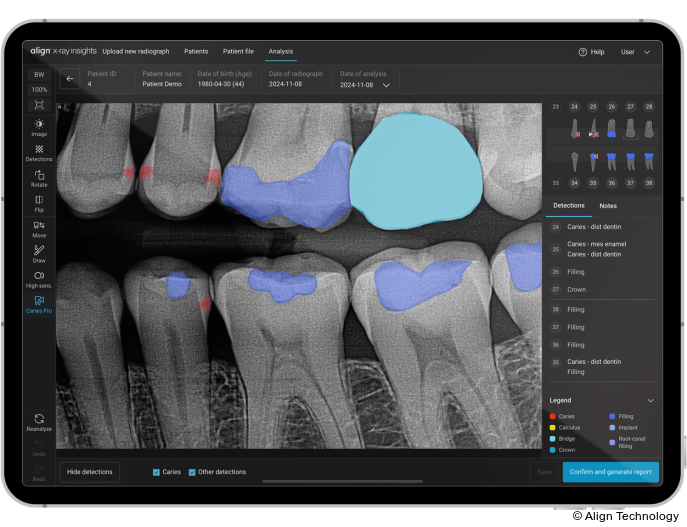Toggle the High sens. mode

(39, 279)
